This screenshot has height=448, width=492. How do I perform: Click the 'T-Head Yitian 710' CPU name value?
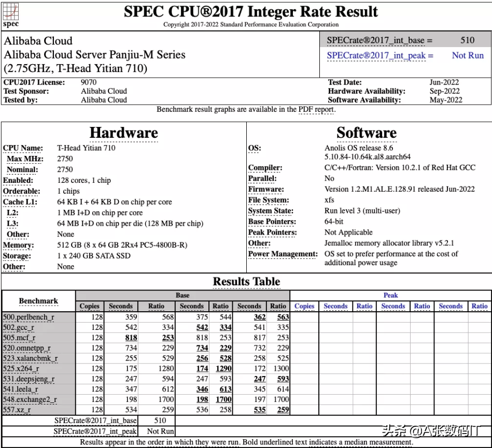[x=86, y=148]
